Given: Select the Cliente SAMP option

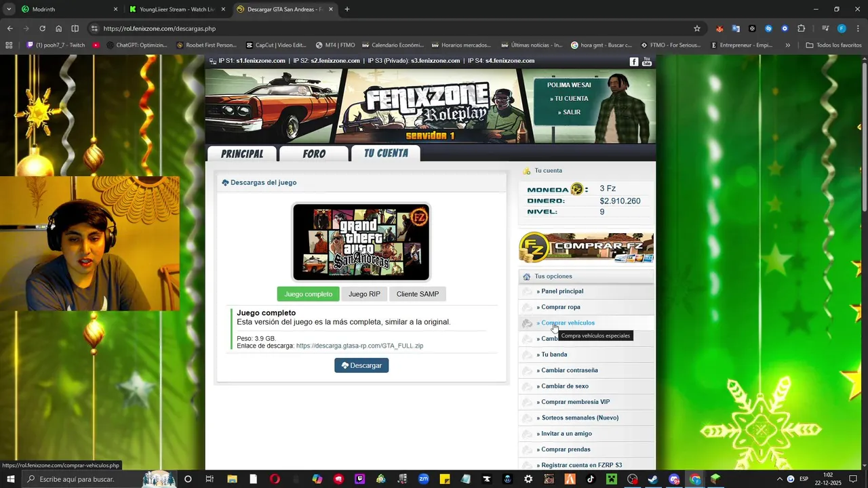Looking at the screenshot, I should [418, 294].
